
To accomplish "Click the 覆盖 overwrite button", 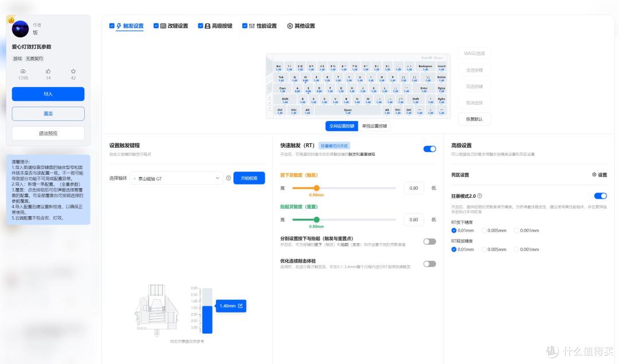I will (x=48, y=113).
